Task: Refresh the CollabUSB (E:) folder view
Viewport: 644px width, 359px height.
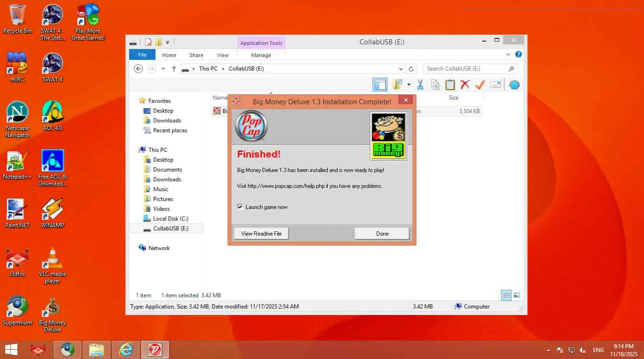Action: (x=411, y=69)
